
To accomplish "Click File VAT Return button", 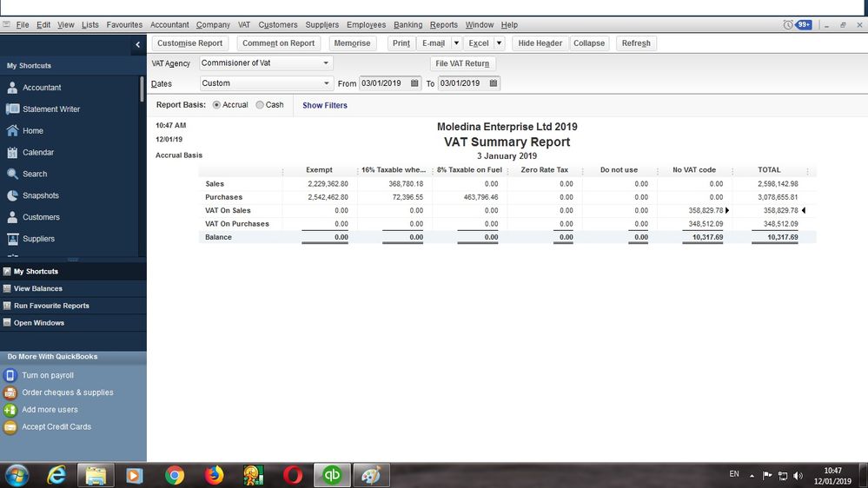I will coord(462,63).
